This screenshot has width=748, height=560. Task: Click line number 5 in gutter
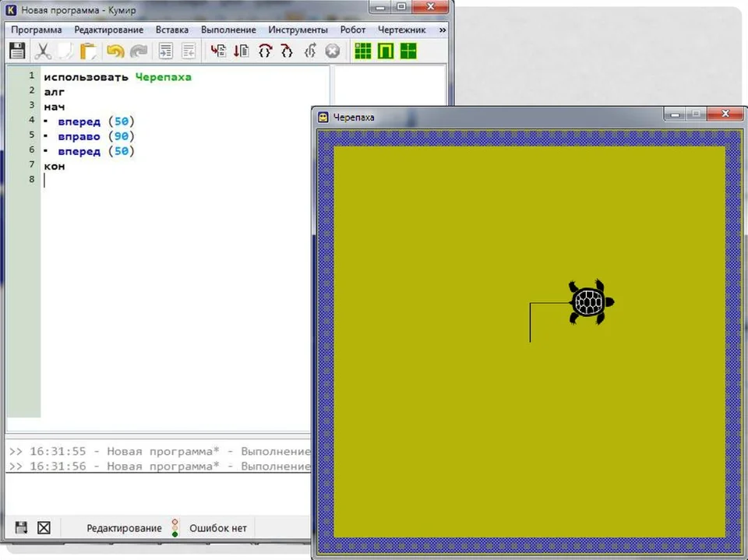31,135
